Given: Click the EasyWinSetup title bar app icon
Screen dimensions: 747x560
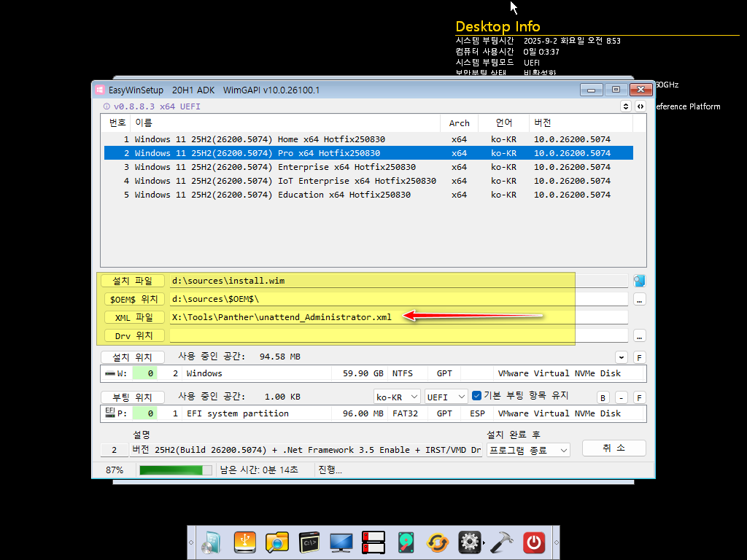Looking at the screenshot, I should [100, 90].
